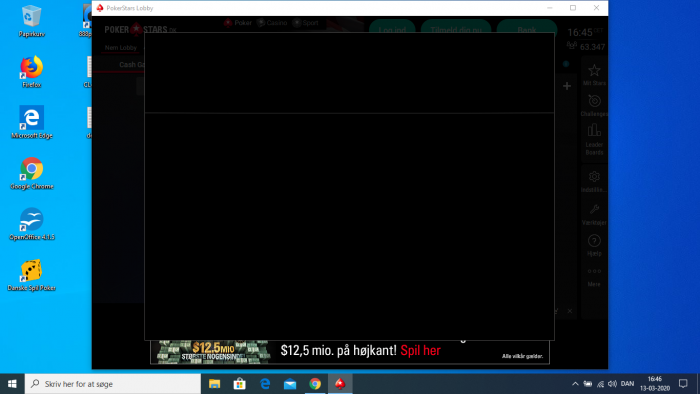Select the Poker product tab

[238, 23]
